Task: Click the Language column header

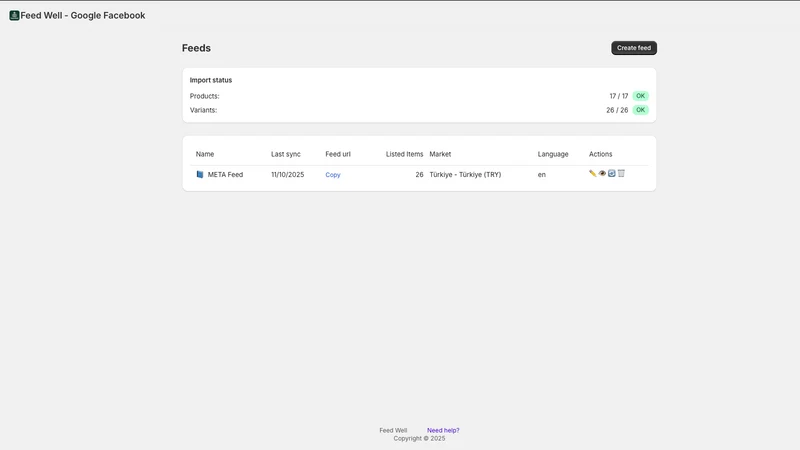Action: click(x=553, y=154)
